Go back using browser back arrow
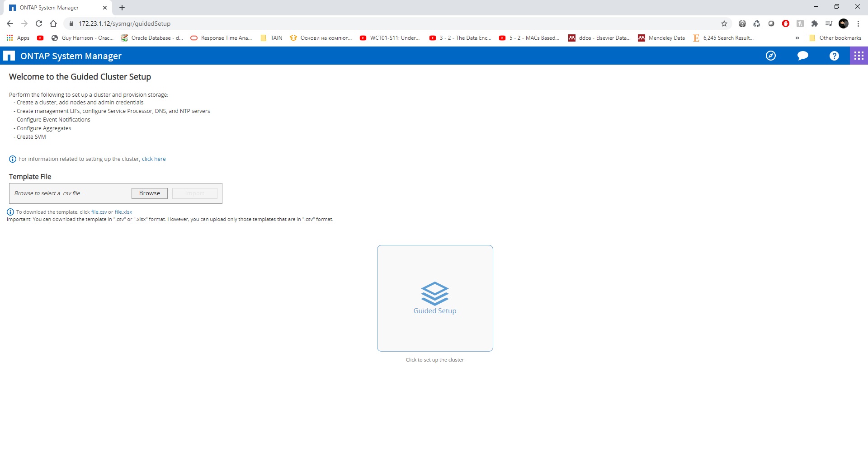Viewport: 868px width, 470px height. point(10,23)
